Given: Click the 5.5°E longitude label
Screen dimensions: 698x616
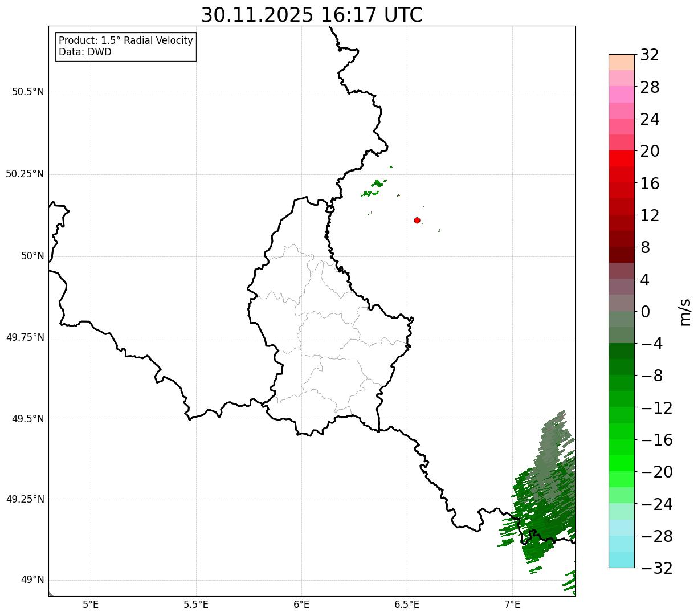Looking at the screenshot, I should pyautogui.click(x=196, y=605).
